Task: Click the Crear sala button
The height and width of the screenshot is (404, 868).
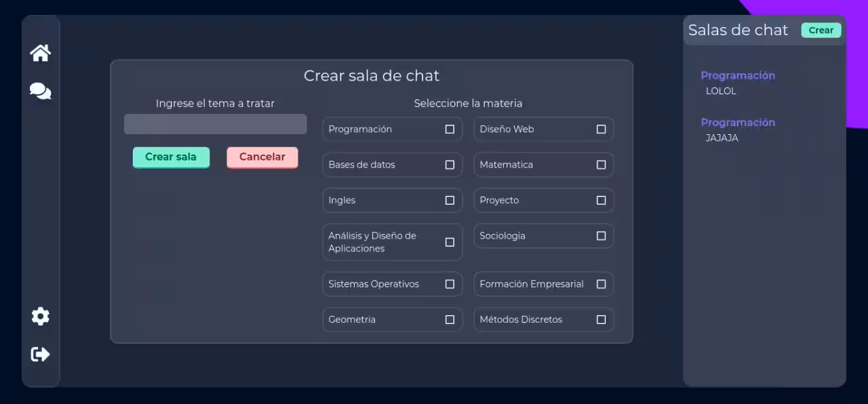Action: pyautogui.click(x=171, y=157)
